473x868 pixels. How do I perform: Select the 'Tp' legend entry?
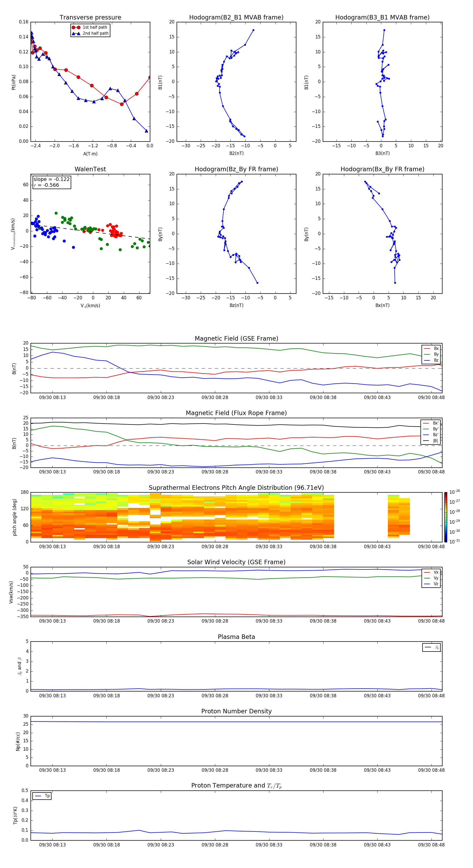[x=42, y=796]
